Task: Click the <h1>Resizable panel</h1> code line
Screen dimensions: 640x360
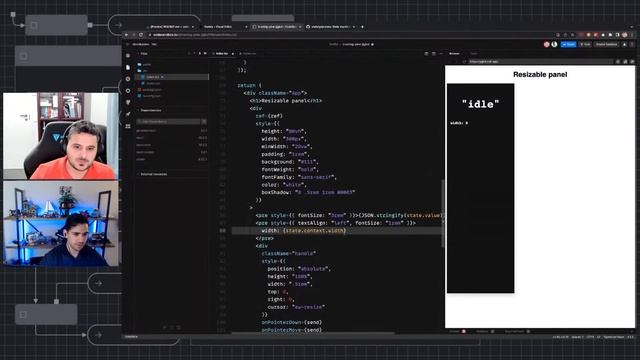Action: coord(286,100)
